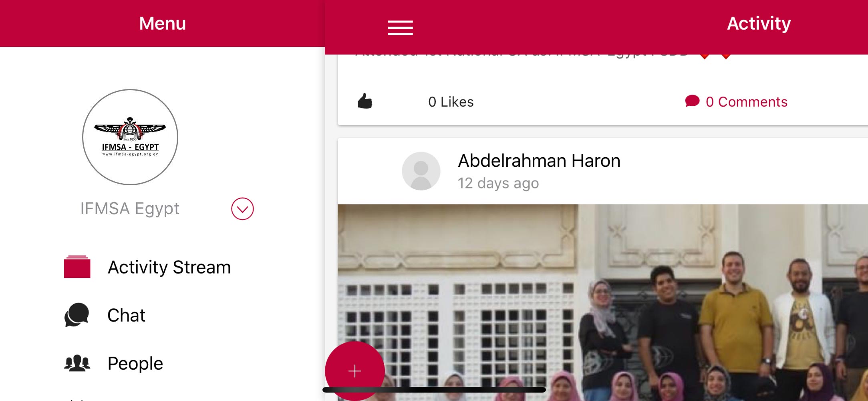
Task: Click the Activity header title
Action: (759, 23)
